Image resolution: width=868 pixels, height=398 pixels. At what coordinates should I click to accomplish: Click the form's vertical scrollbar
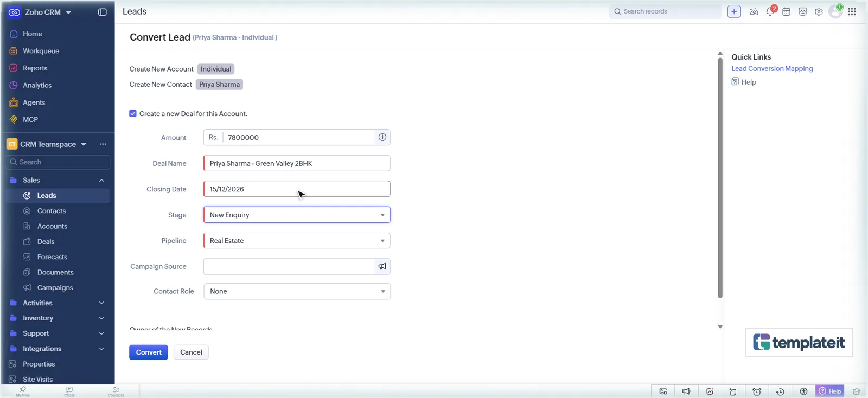pyautogui.click(x=720, y=178)
